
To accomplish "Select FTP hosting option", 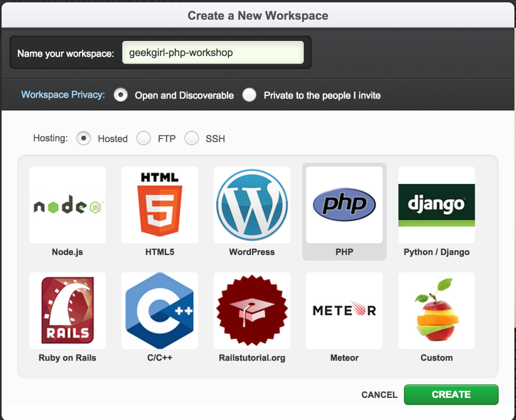I will [144, 138].
